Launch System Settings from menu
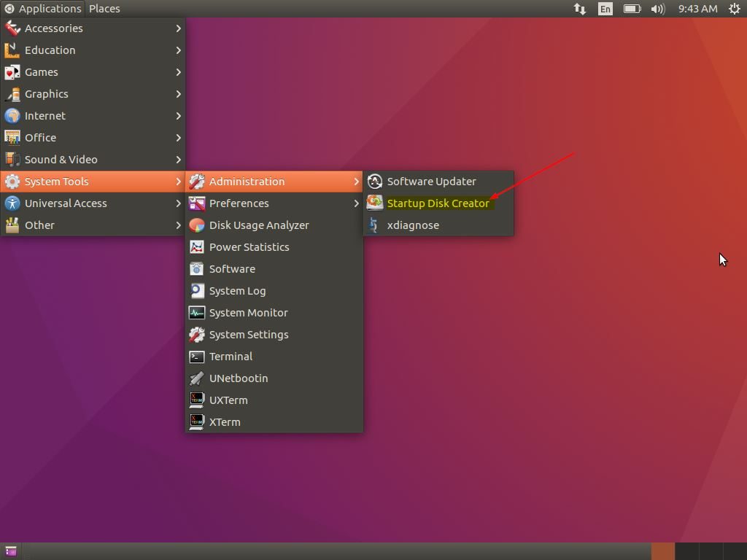 tap(248, 334)
